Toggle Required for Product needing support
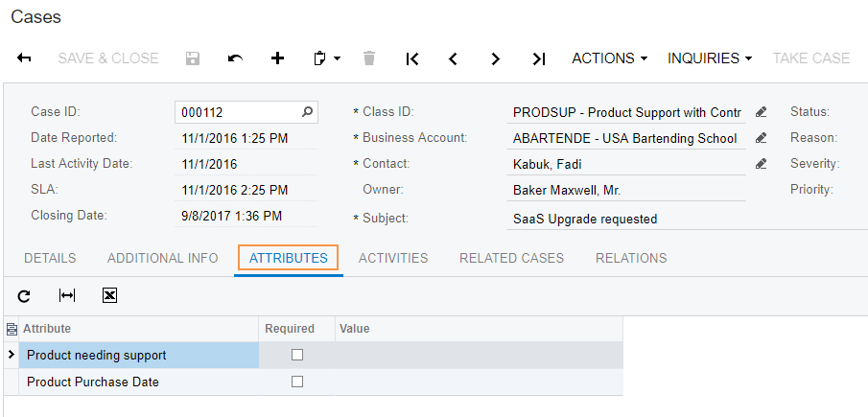868x417 pixels. (x=297, y=355)
